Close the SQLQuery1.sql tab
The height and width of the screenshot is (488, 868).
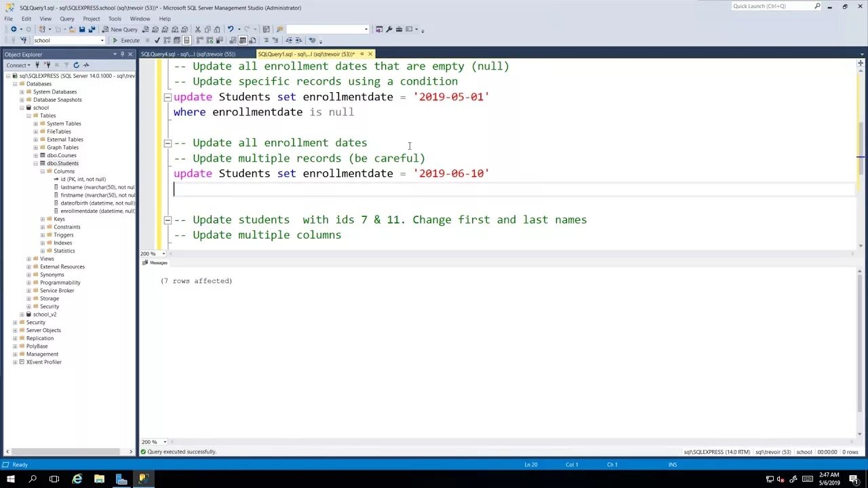pos(370,54)
